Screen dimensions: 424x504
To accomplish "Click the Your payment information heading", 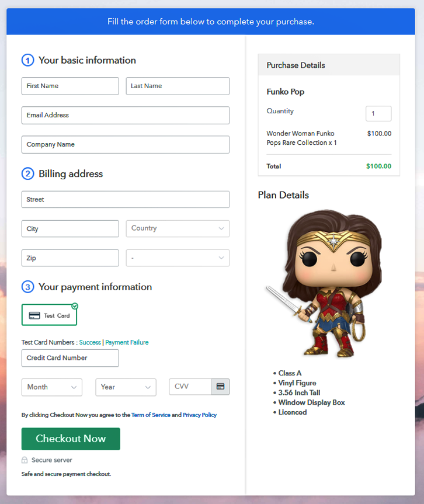I will [95, 287].
